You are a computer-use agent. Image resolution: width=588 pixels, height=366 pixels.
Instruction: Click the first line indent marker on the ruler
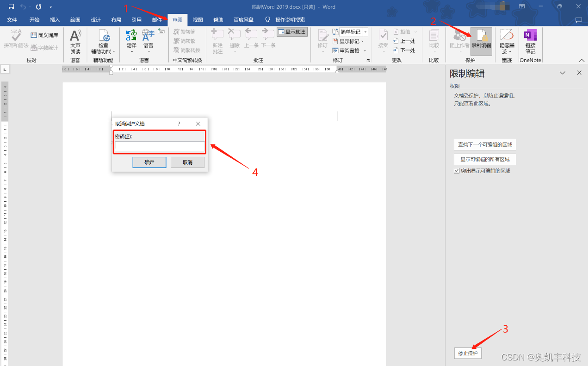[x=111, y=68]
